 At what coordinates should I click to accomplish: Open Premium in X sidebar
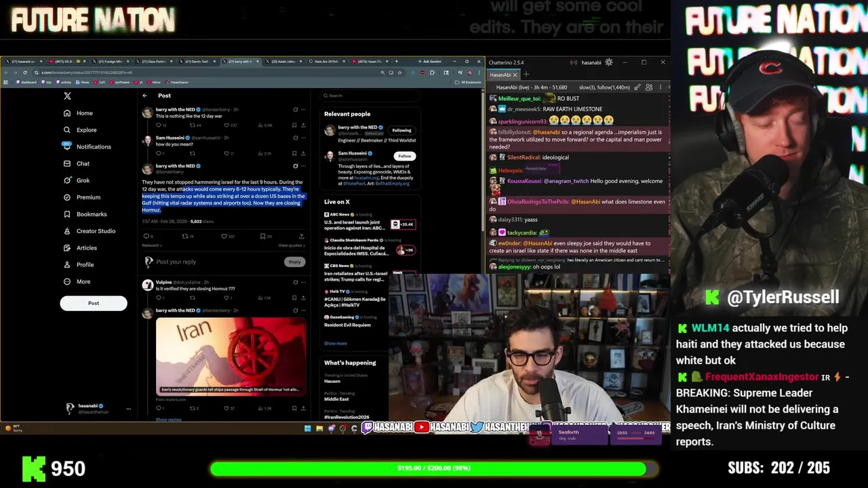point(82,197)
